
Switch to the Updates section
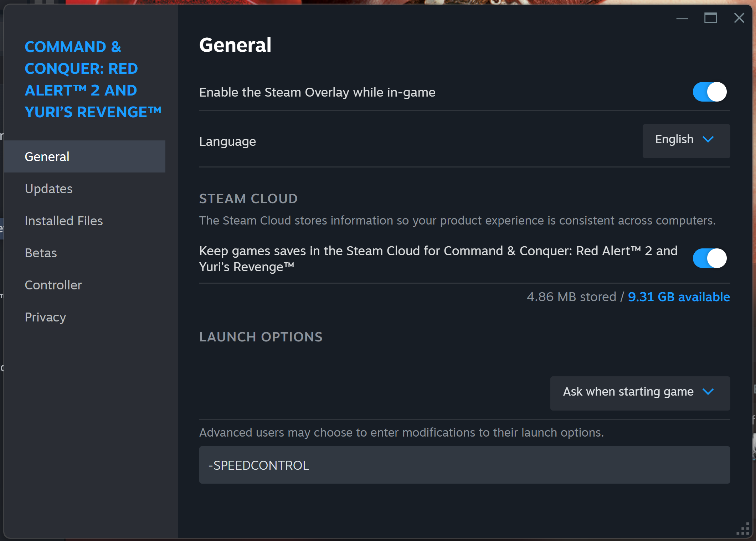[x=49, y=189]
